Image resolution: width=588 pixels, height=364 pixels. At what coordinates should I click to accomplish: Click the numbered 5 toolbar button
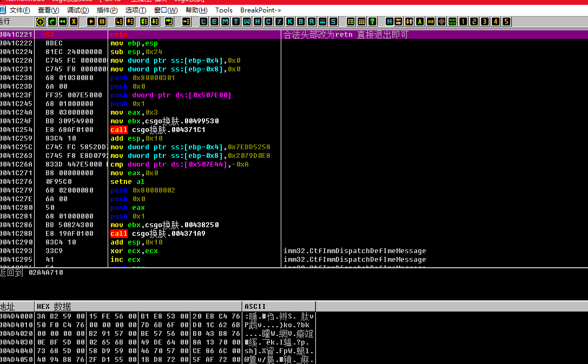(507, 22)
